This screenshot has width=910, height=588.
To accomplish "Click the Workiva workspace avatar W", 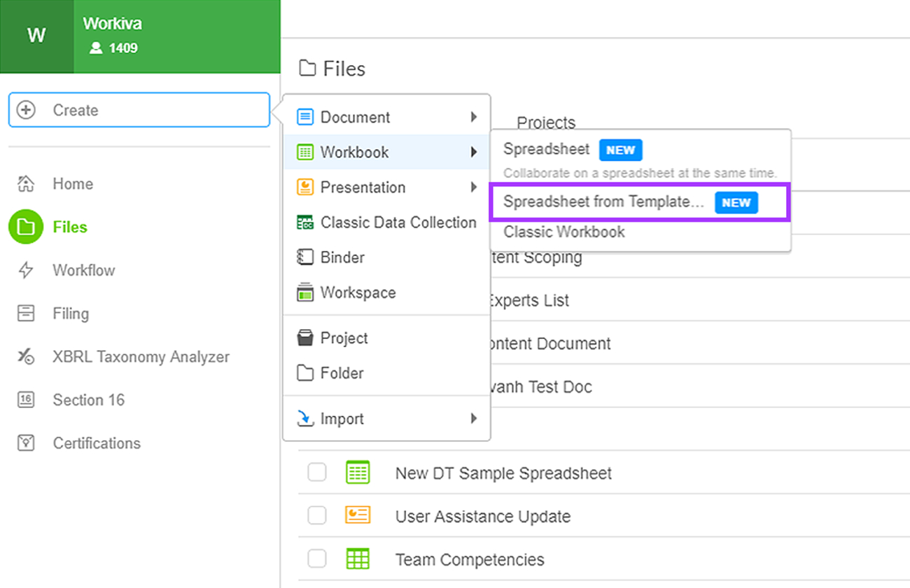I will tap(36, 36).
